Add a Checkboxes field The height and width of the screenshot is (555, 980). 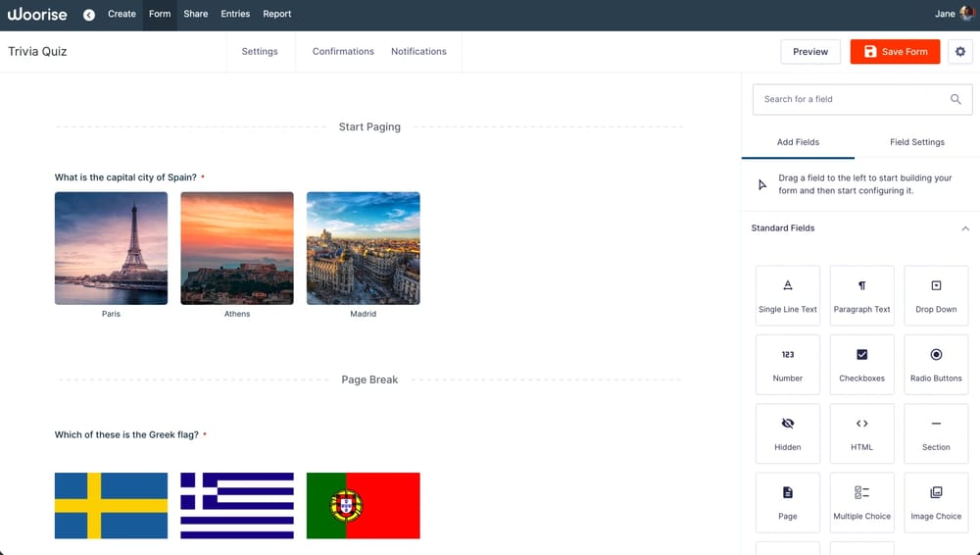[x=861, y=364]
